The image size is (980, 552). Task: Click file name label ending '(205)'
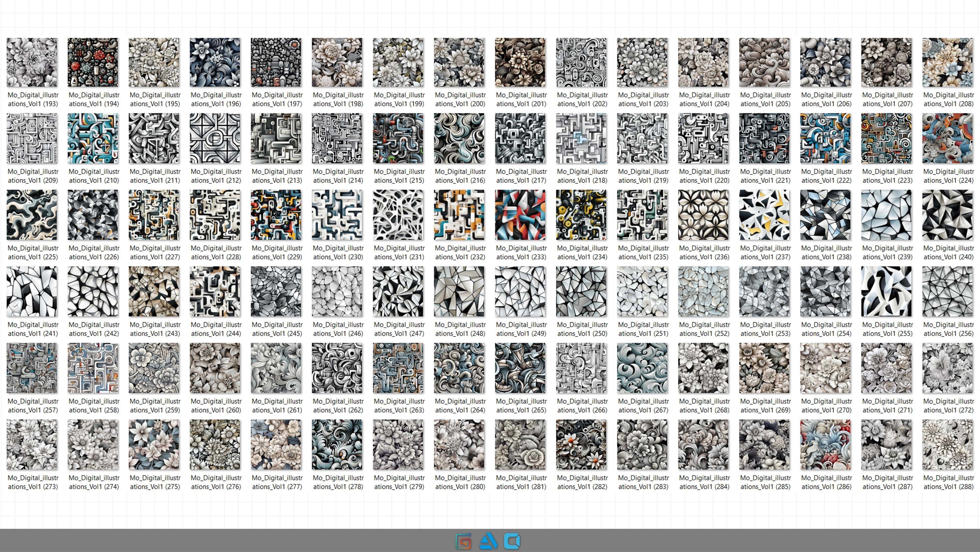(x=765, y=99)
